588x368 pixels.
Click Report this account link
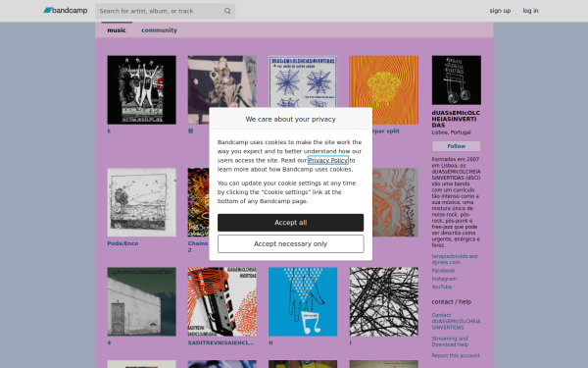click(x=456, y=355)
